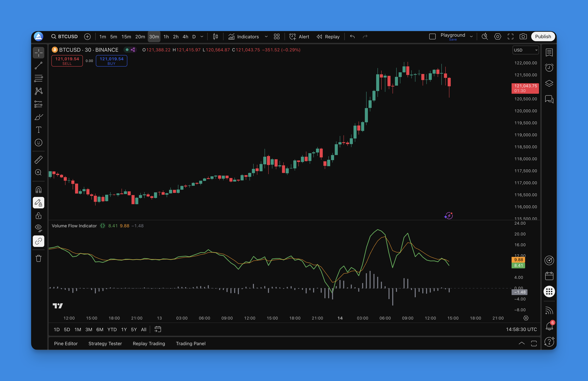
Task: Select the crosshair cursor tool
Action: pos(39,53)
